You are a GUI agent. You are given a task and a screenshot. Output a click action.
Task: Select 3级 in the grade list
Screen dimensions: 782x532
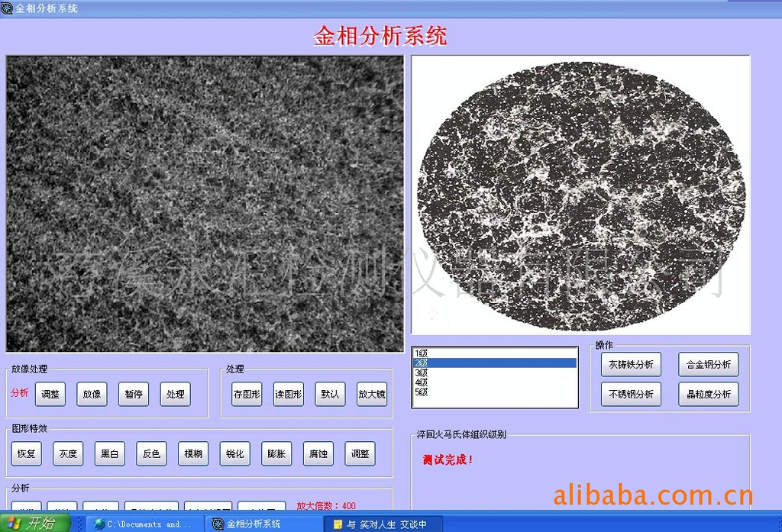420,371
